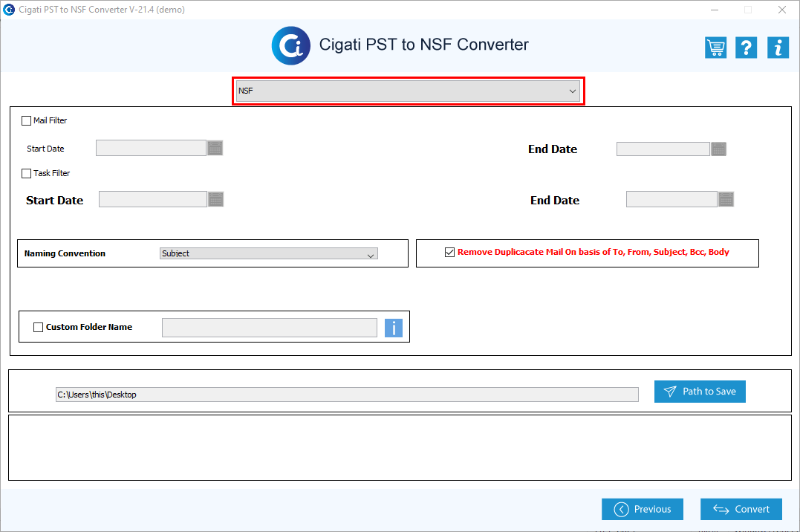Click the red Remove Duplicacate Mail text
Viewport: 800px width, 532px height.
[x=593, y=252]
